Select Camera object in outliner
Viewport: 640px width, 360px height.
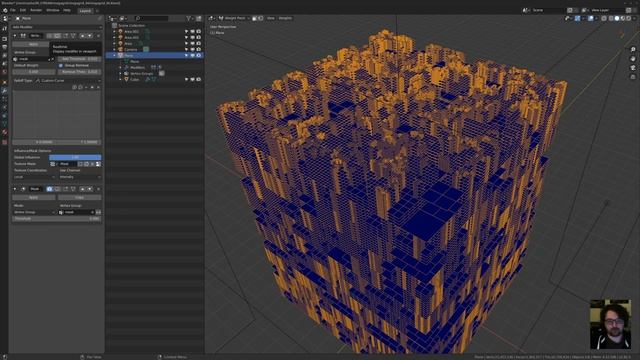click(131, 49)
